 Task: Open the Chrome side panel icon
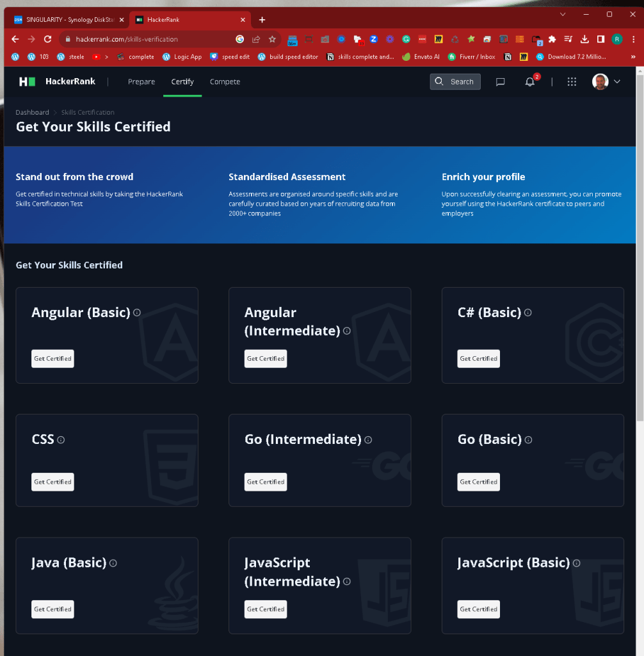[x=600, y=39]
